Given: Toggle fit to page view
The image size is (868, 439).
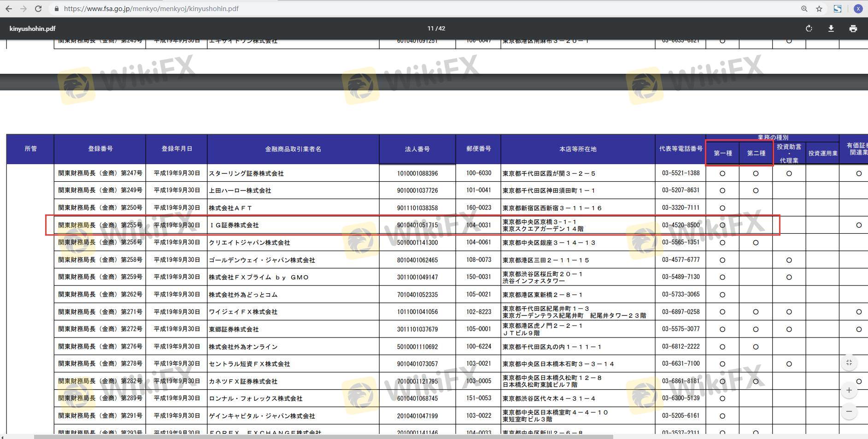Looking at the screenshot, I should pos(849,363).
